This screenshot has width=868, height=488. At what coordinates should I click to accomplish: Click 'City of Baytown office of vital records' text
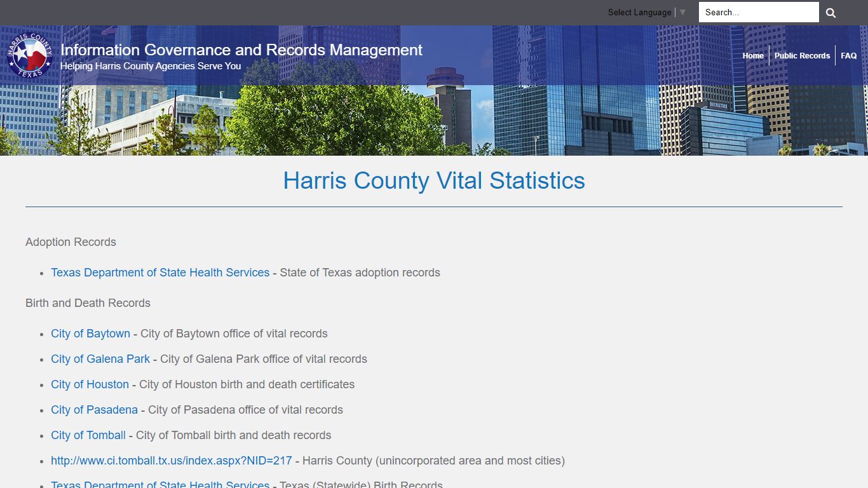(x=234, y=334)
